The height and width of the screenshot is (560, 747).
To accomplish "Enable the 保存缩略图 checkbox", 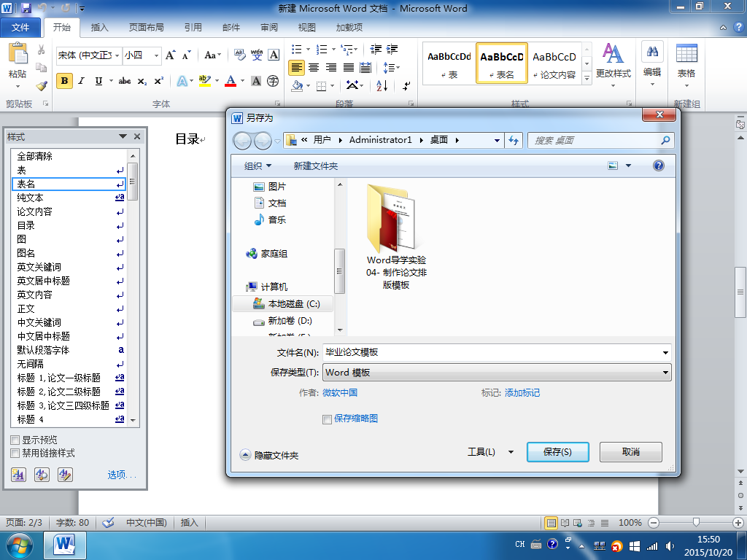I will click(x=328, y=419).
